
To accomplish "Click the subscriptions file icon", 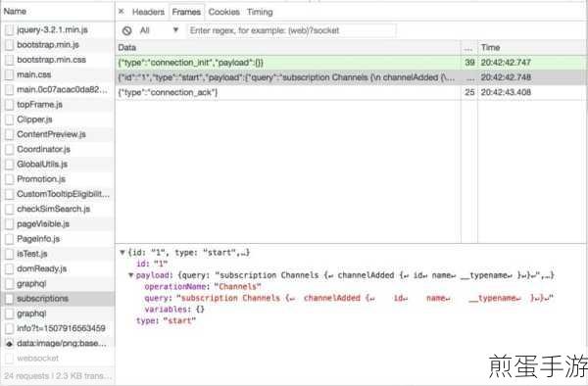I will click(9, 299).
